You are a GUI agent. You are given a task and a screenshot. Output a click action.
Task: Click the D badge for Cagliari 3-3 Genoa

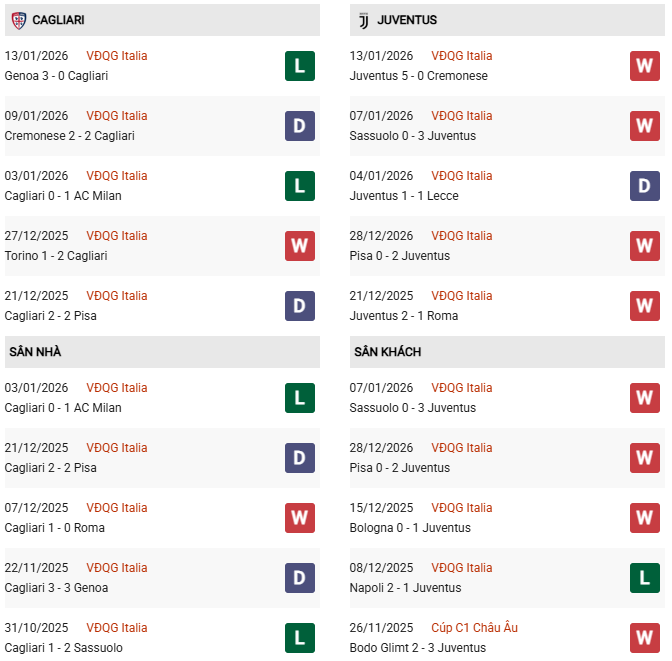[300, 578]
